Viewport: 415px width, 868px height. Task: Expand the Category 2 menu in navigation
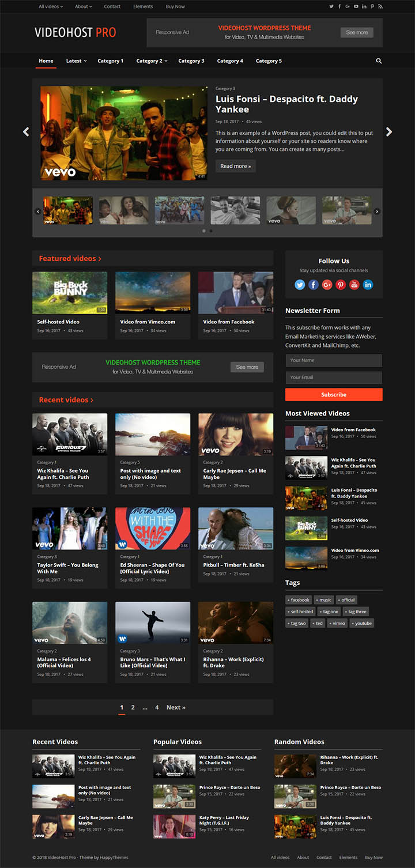click(152, 61)
